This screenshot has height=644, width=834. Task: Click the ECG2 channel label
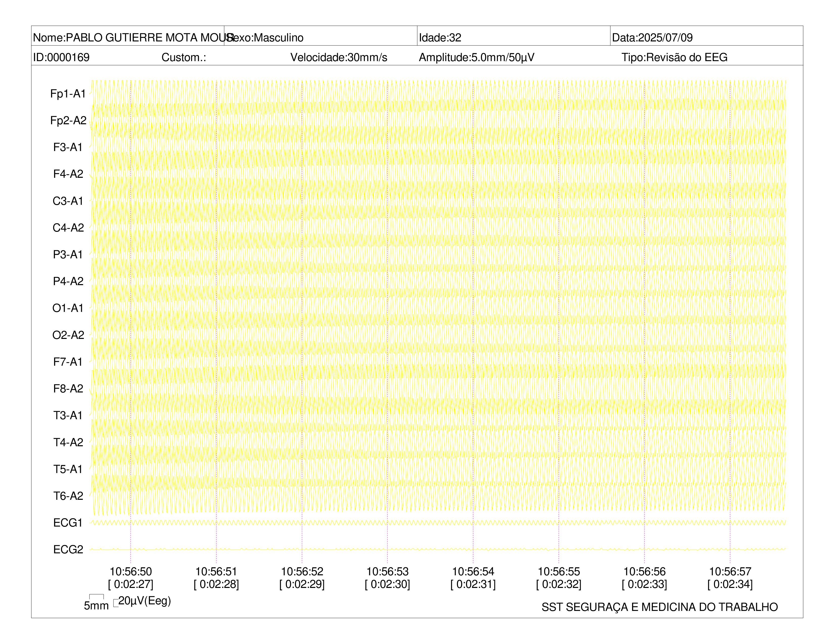(68, 549)
